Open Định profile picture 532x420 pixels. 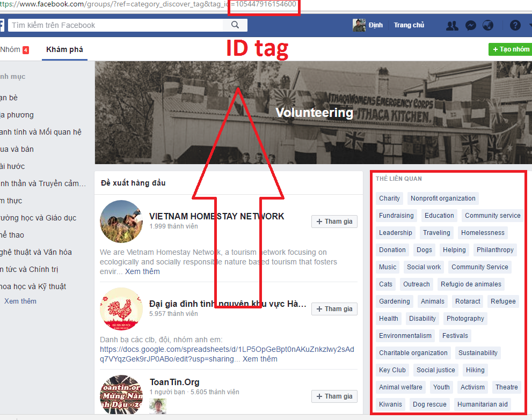coord(359,25)
